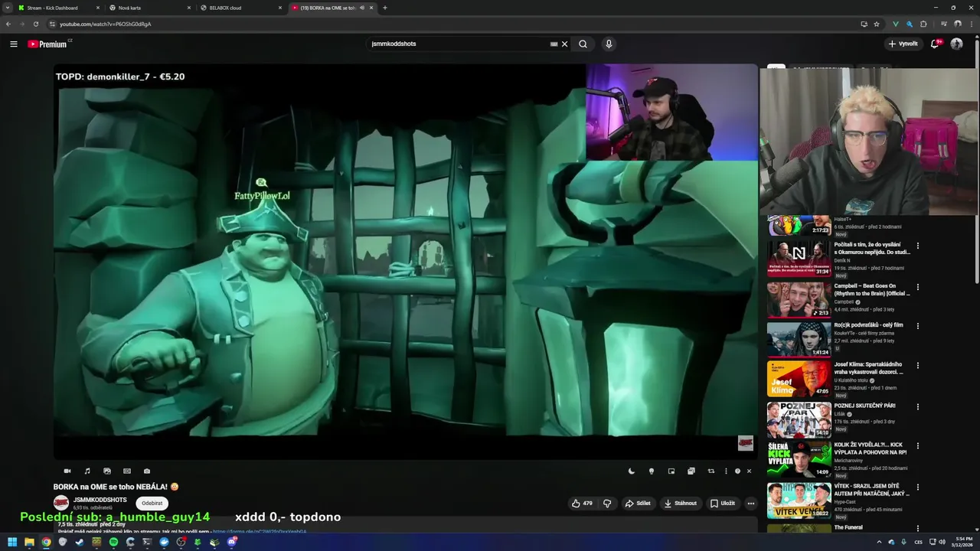Toggle the moon dark-mode icon below player
This screenshot has width=980, height=551.
pos(632,471)
